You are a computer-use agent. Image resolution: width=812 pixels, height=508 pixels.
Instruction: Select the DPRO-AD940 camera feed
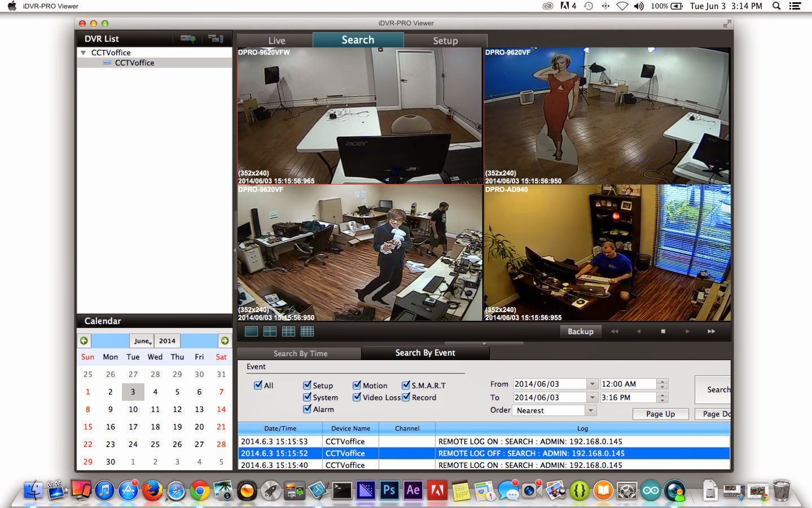click(607, 253)
